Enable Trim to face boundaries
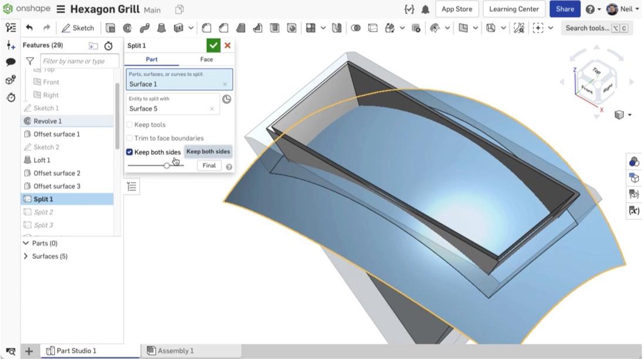 point(129,138)
